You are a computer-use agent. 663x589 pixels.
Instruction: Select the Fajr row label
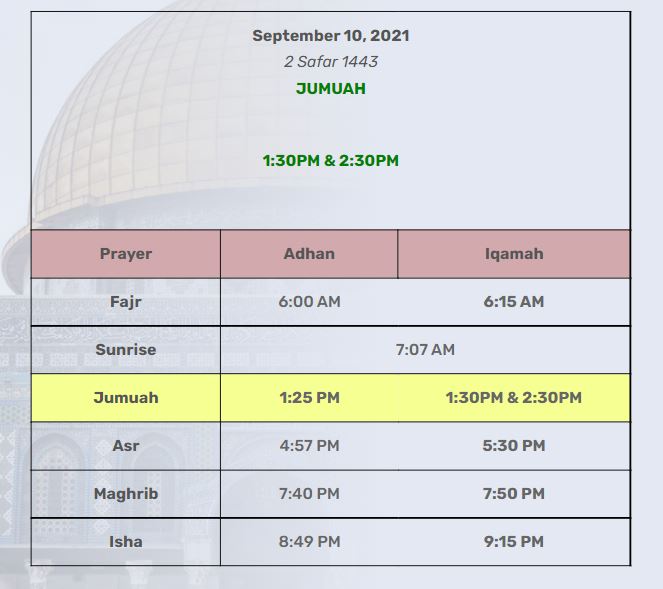126,302
